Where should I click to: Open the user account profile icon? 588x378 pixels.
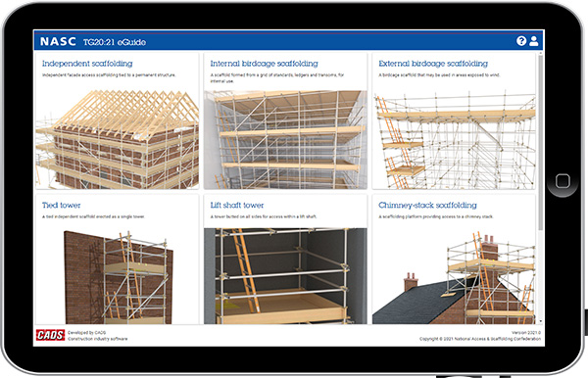(534, 41)
